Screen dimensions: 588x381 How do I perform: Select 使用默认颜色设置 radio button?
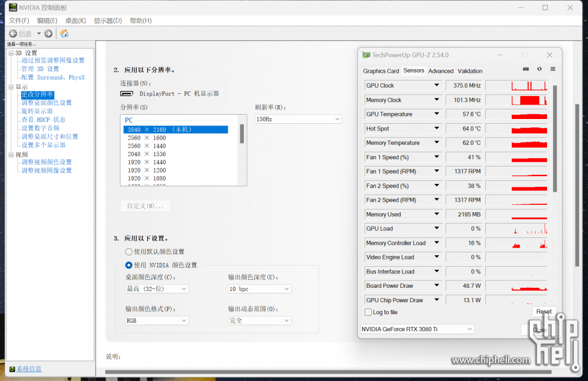[129, 252]
